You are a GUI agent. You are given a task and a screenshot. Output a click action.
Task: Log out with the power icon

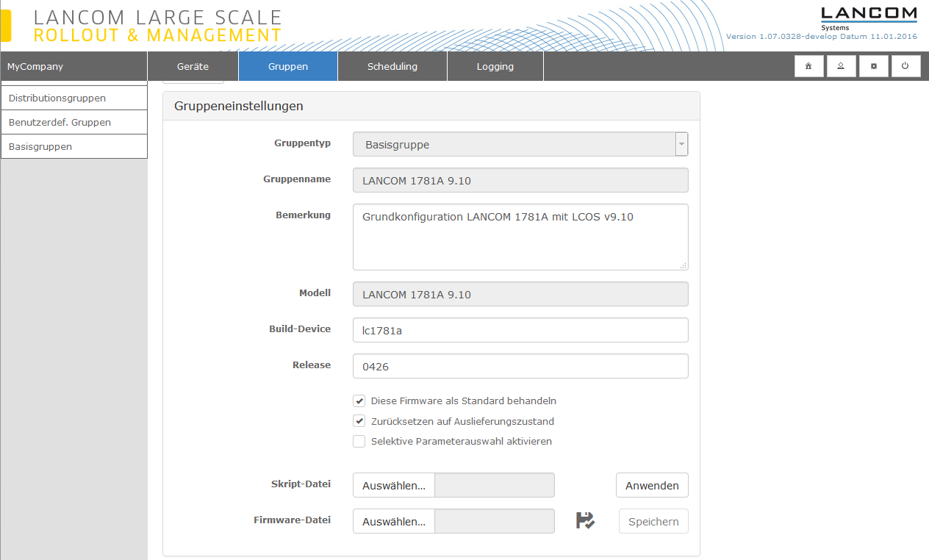[905, 66]
